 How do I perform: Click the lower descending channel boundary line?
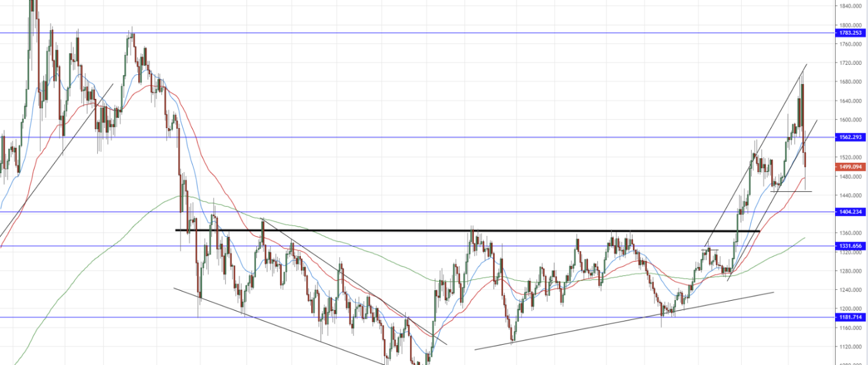pos(278,324)
